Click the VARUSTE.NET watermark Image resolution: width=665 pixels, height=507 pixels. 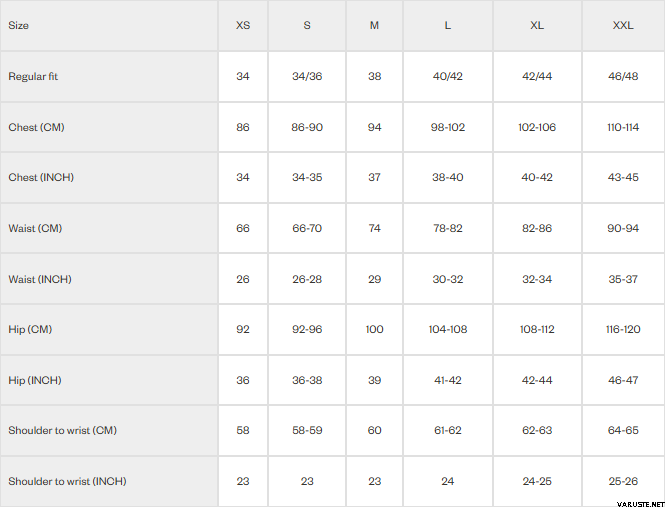pyautogui.click(x=632, y=500)
